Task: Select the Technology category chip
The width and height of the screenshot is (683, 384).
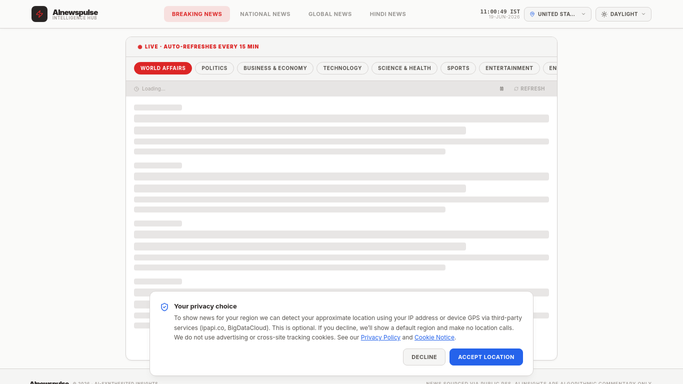Action: click(342, 68)
